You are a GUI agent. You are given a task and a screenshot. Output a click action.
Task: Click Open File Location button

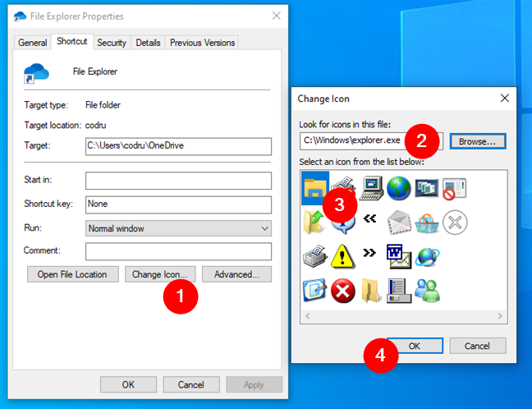[72, 274]
